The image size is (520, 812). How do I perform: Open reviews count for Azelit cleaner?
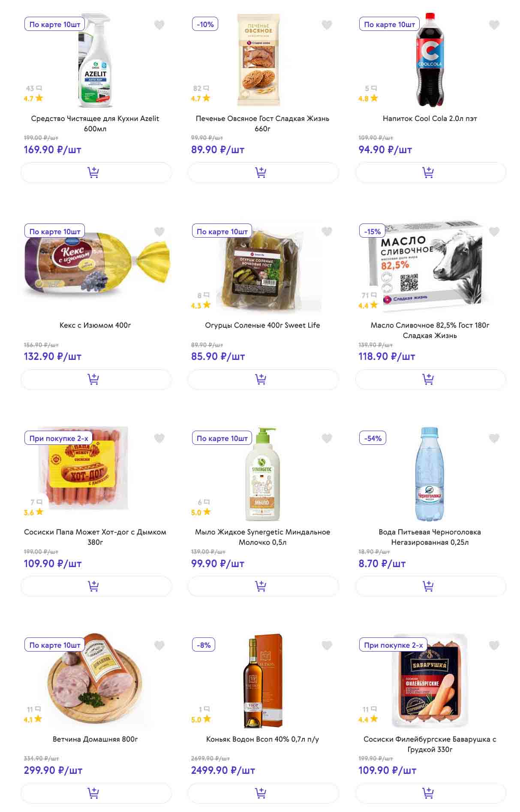[33, 88]
